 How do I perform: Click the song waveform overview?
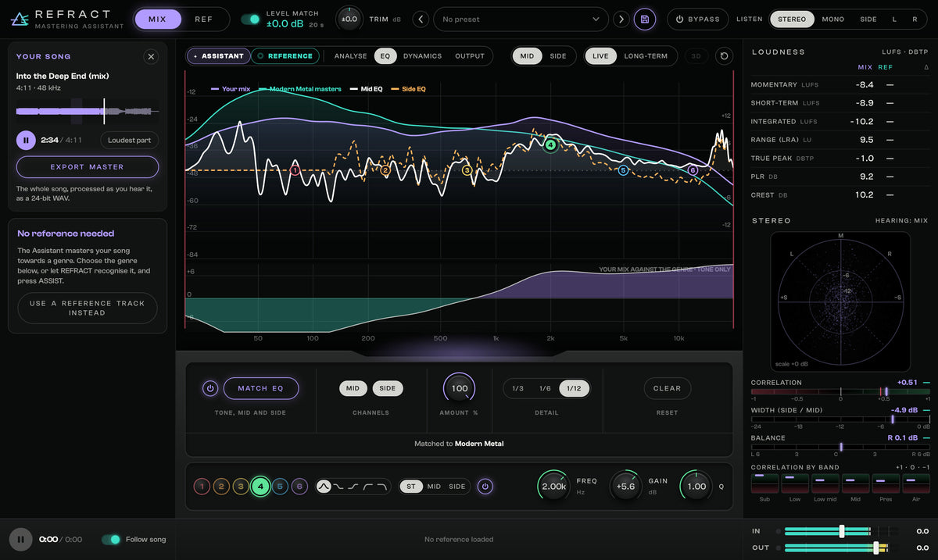[88, 112]
